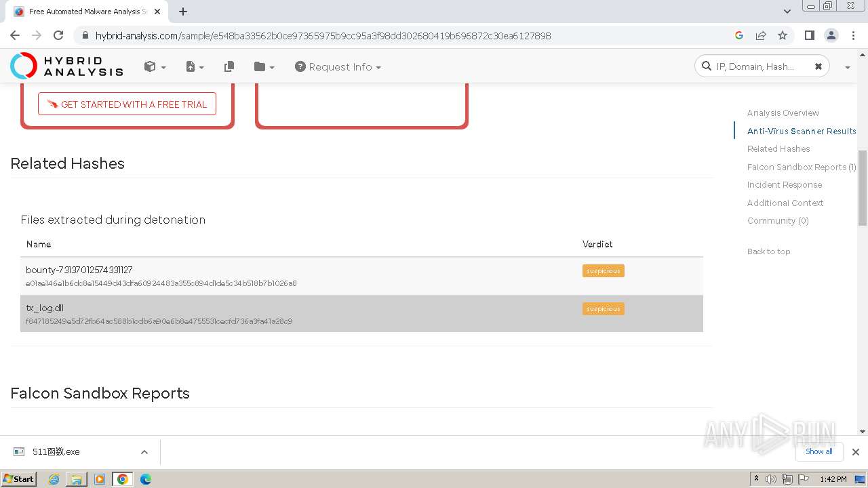
Task: Select the bounty file SHA256 hash text
Action: click(161, 283)
